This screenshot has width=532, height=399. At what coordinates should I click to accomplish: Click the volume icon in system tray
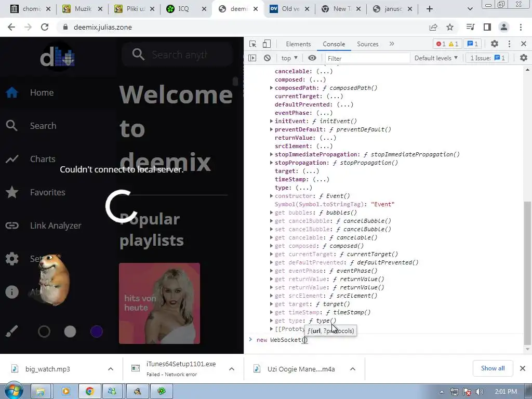480,392
